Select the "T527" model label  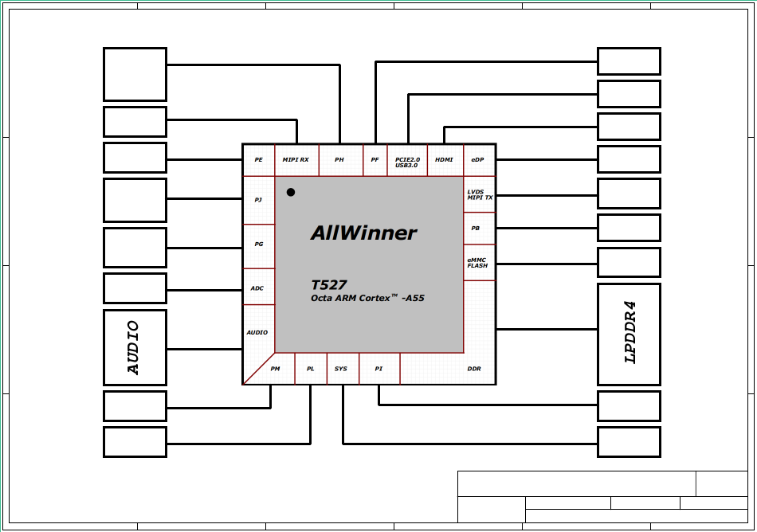tap(329, 284)
